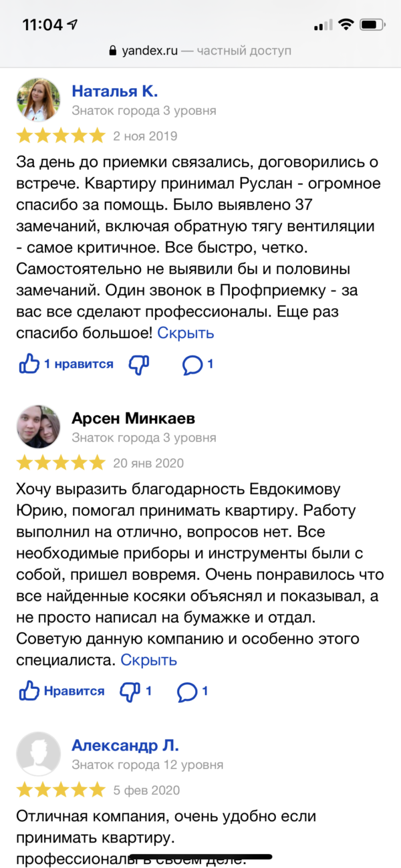Toggle dislike on Наталья's review
The height and width of the screenshot is (868, 401).
138,364
